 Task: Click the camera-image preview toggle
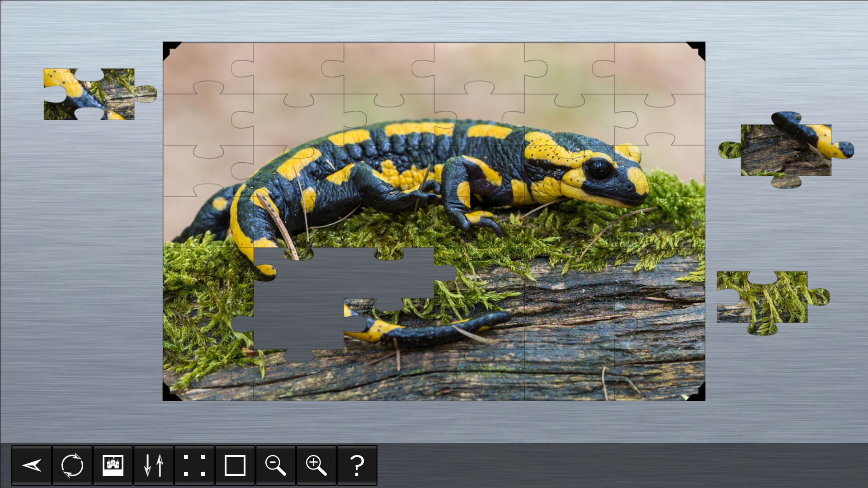(113, 465)
